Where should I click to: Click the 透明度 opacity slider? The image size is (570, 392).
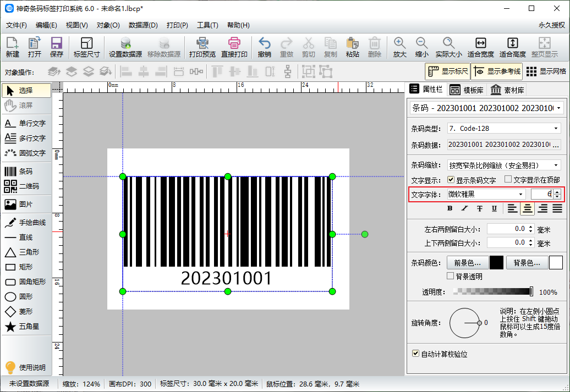[x=494, y=291]
